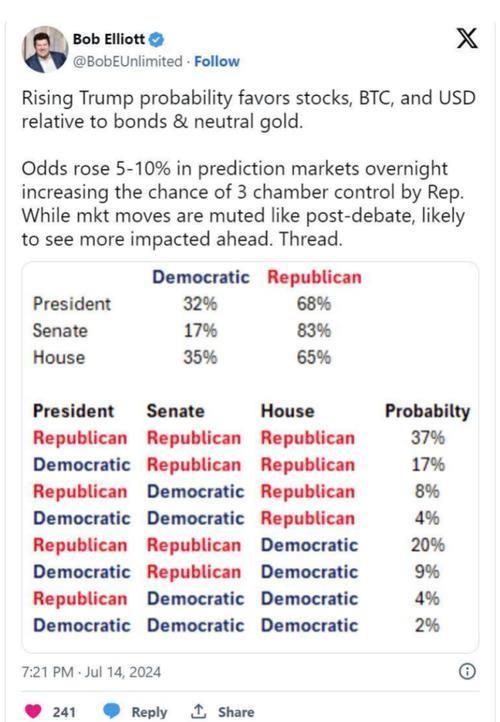Click the X logo icon
Viewport: 500px width, 722px height.
[467, 38]
